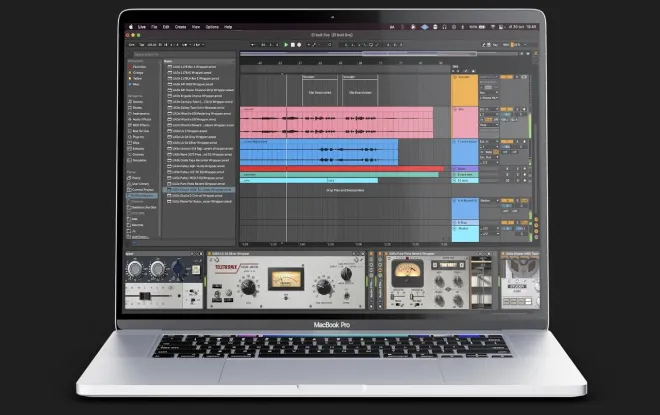The height and width of the screenshot is (415, 660).
Task: Arm the Arrangement Record button
Action: pos(299,45)
